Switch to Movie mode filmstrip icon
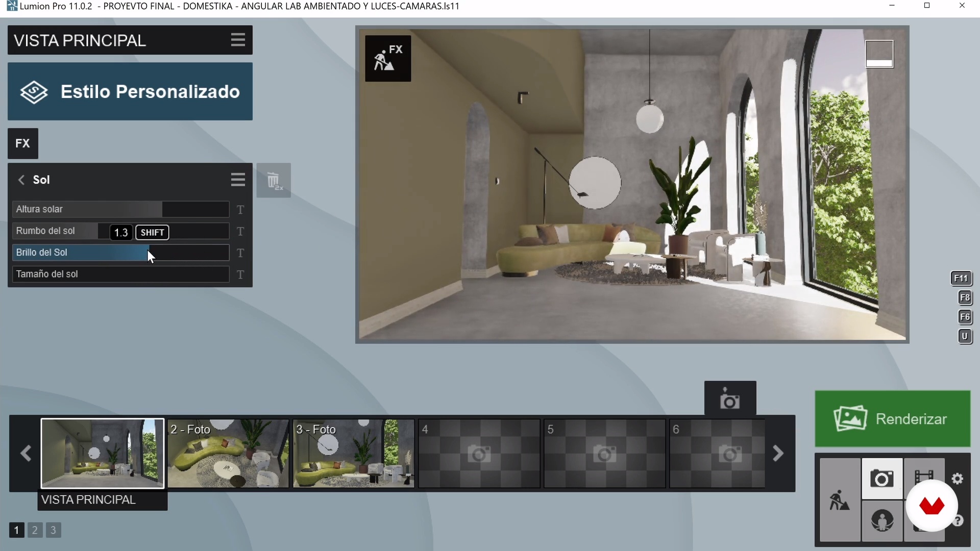 (x=924, y=472)
